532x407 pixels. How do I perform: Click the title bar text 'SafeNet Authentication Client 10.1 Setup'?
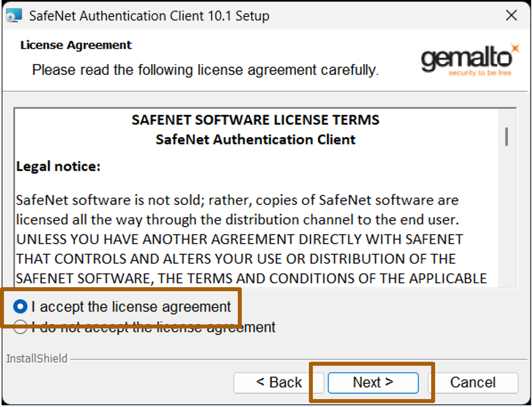[149, 16]
